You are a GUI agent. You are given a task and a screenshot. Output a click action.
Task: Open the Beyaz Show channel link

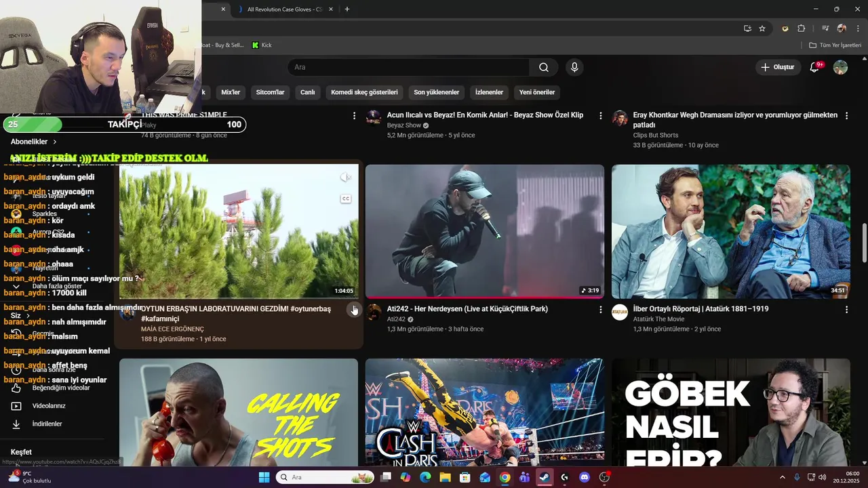click(x=404, y=125)
